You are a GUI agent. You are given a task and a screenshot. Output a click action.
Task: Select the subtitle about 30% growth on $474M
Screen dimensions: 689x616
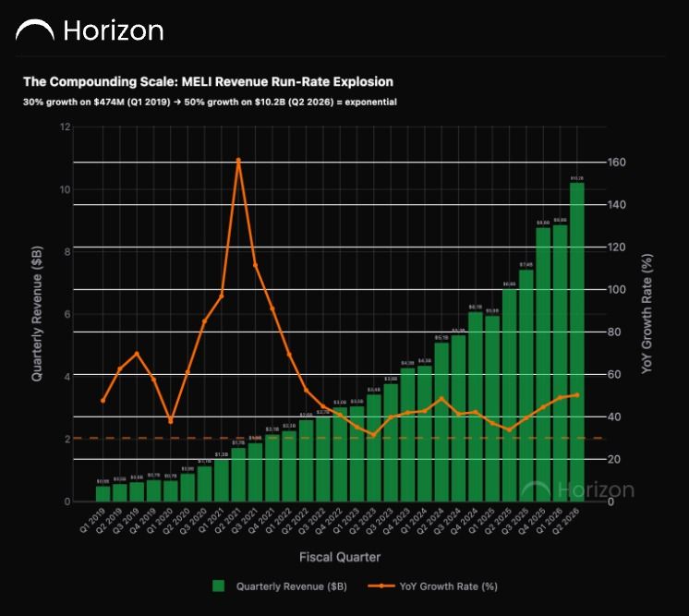pos(210,102)
